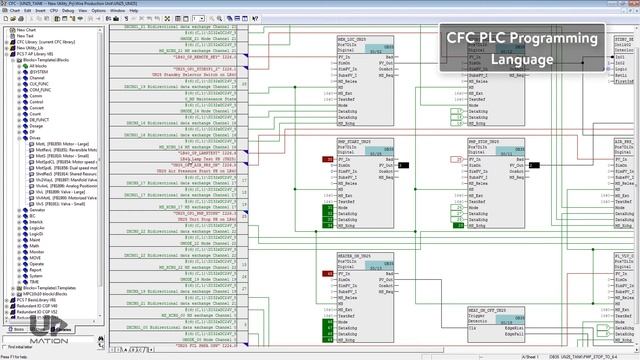Click the binoculars search icon below catalog
This screenshot has width=640, height=360.
(x=101, y=339)
